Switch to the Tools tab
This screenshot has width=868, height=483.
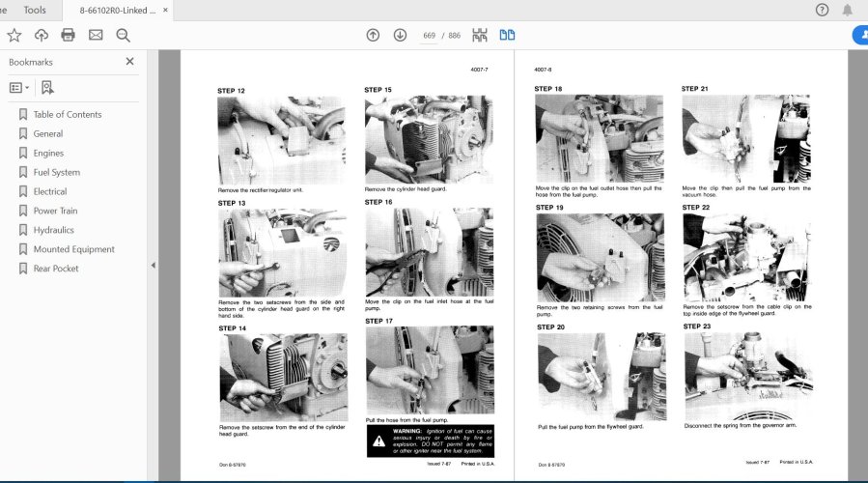point(35,10)
